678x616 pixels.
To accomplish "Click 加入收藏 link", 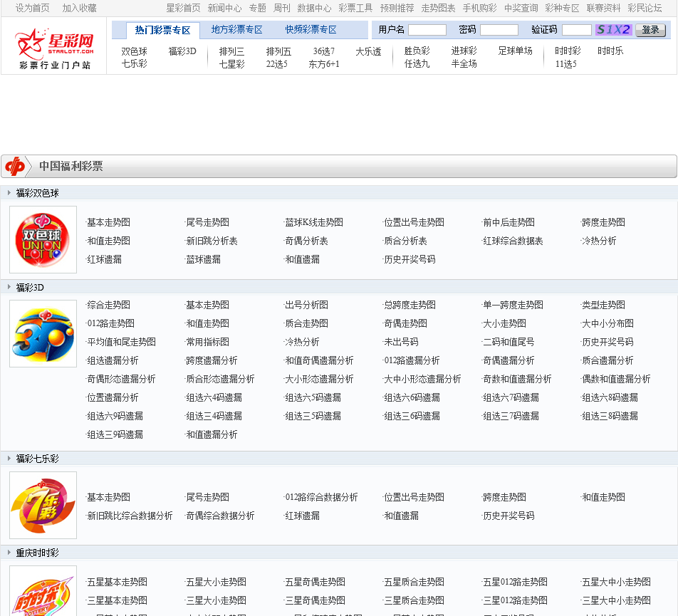I will coord(79,9).
